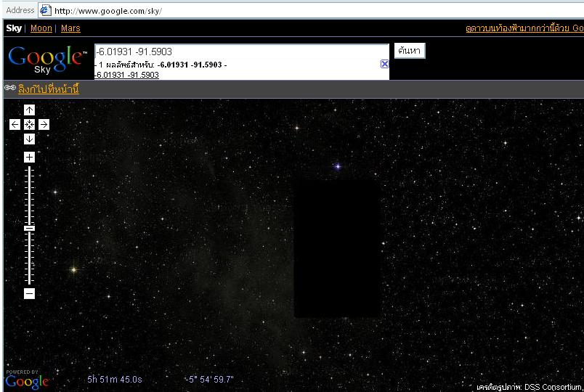Switch to the Mars tab

(70, 28)
